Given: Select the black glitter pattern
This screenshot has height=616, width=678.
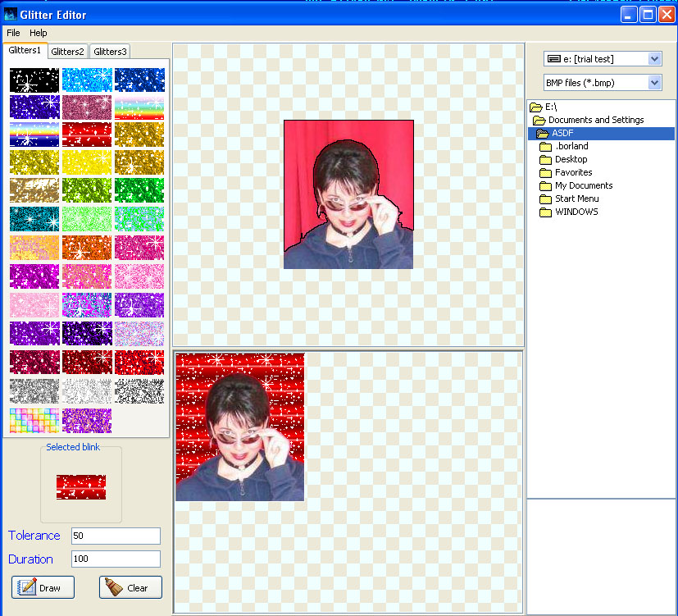Looking at the screenshot, I should (34, 80).
